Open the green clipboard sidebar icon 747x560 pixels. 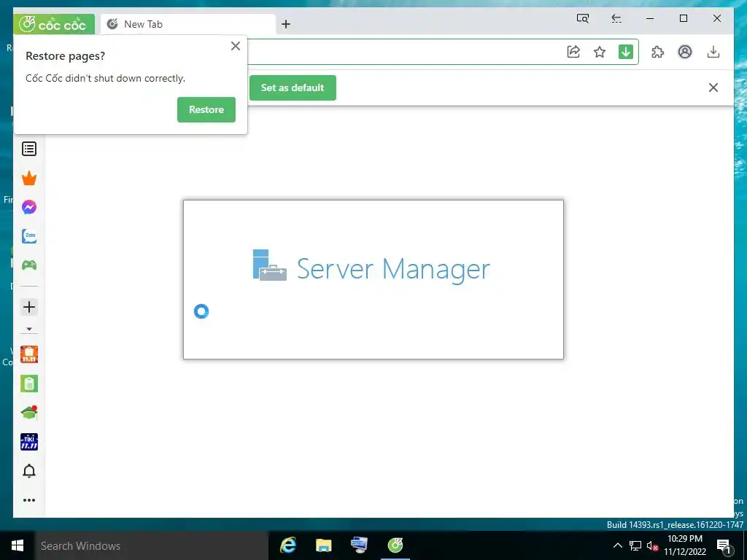coord(29,384)
